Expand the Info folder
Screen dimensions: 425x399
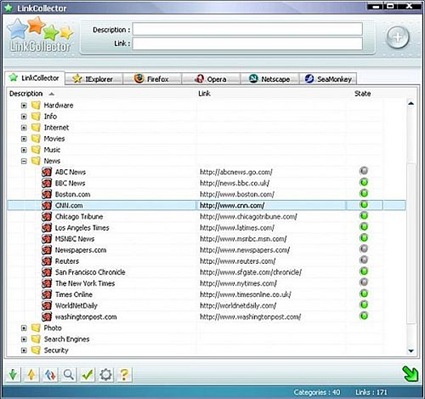click(24, 116)
